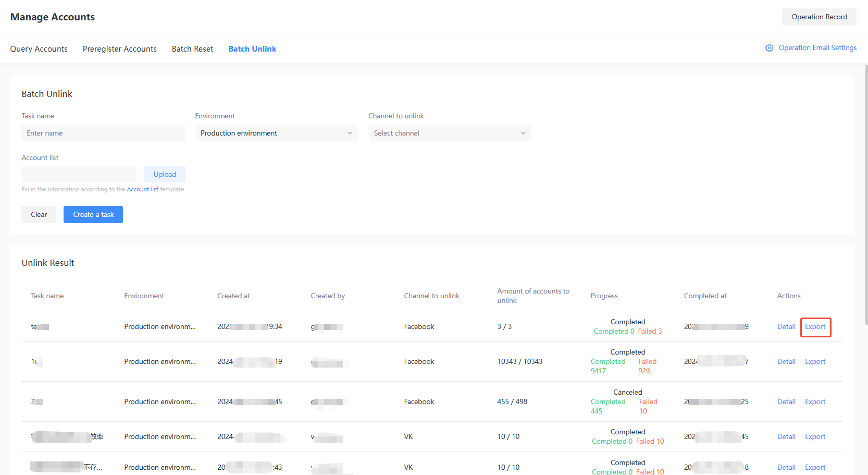Click the '455 / 498' amount cell
Image resolution: width=868 pixels, height=475 pixels.
(512, 401)
